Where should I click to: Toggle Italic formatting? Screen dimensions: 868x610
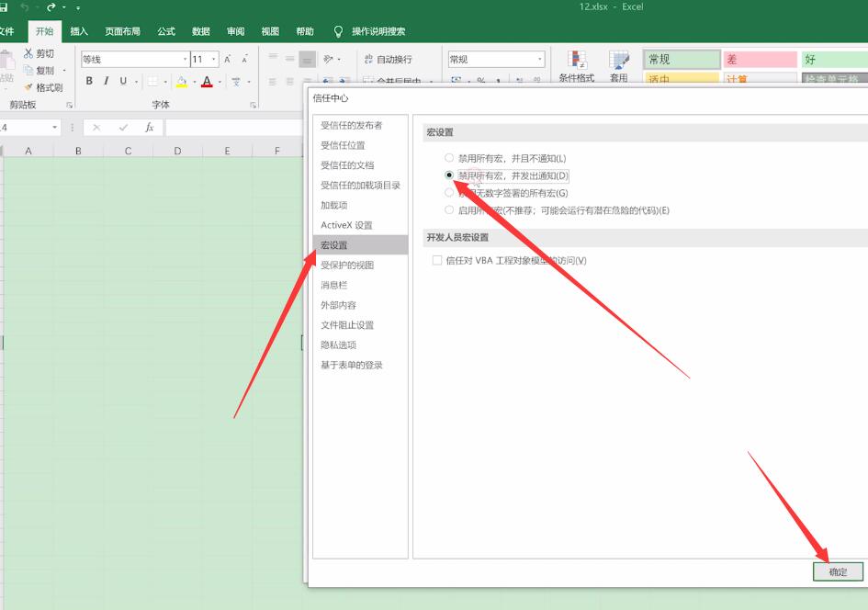(x=106, y=81)
